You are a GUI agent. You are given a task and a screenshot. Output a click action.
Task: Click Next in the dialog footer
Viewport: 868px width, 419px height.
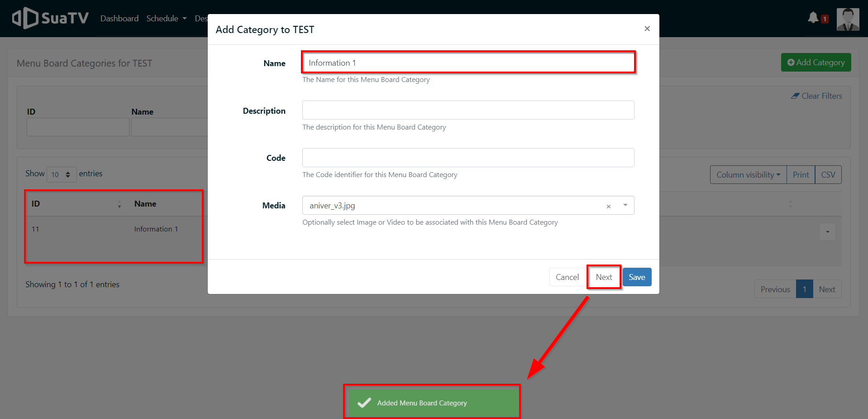[604, 277]
